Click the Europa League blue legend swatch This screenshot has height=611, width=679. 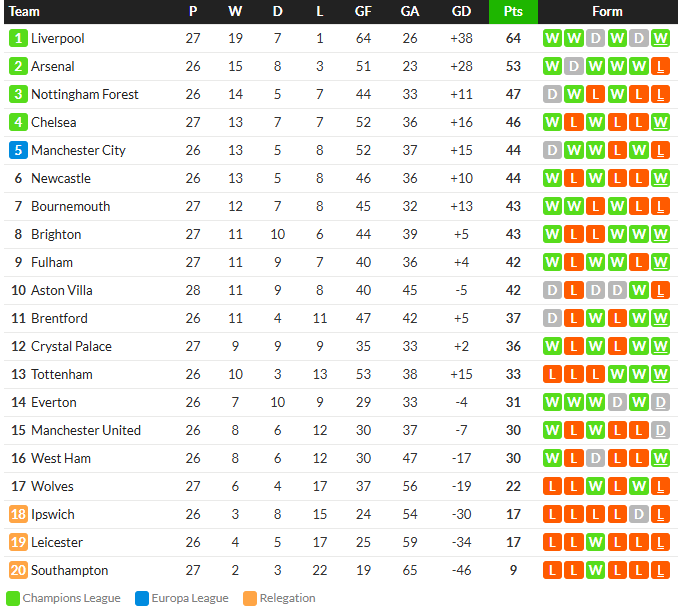coord(142,598)
